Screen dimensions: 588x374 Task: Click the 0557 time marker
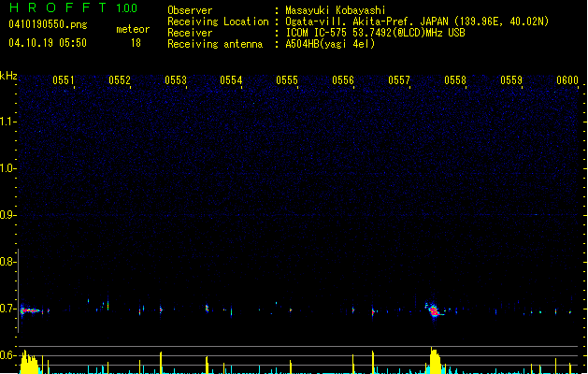click(x=399, y=80)
